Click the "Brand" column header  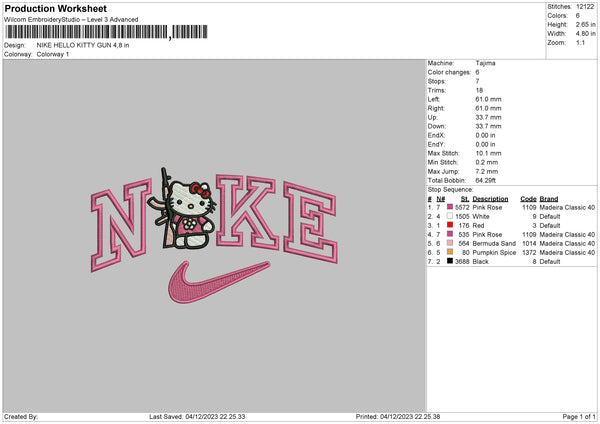coord(549,199)
